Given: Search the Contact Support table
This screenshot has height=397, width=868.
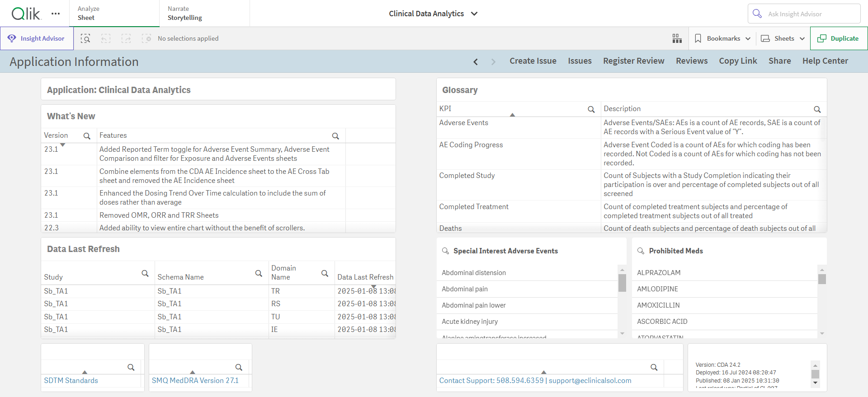Looking at the screenshot, I should [x=654, y=367].
